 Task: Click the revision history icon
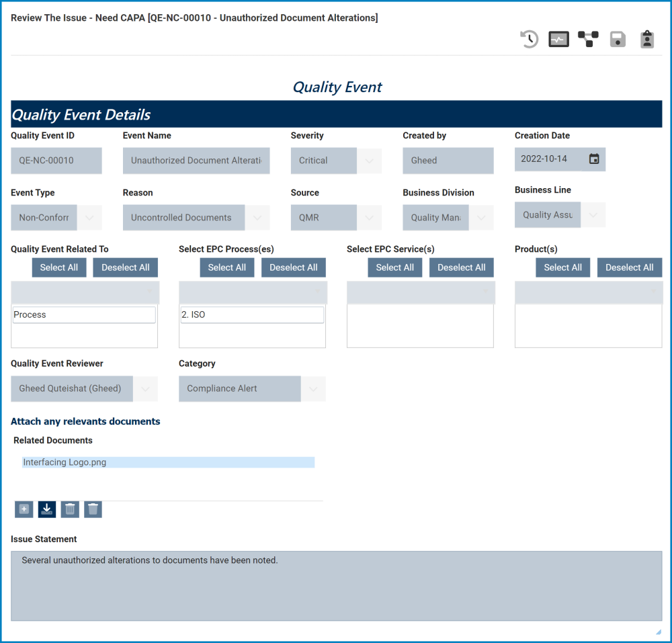(x=529, y=39)
